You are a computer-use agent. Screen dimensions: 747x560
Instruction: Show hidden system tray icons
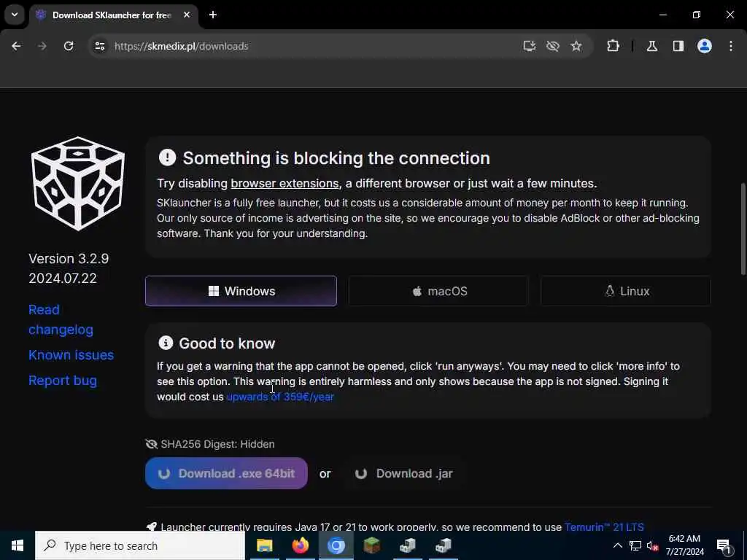click(617, 545)
